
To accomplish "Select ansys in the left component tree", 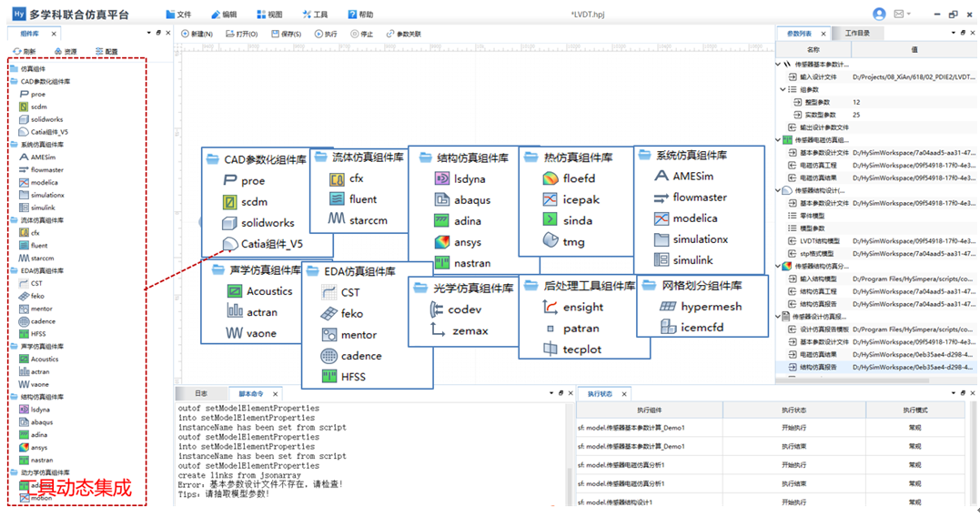I will point(33,448).
